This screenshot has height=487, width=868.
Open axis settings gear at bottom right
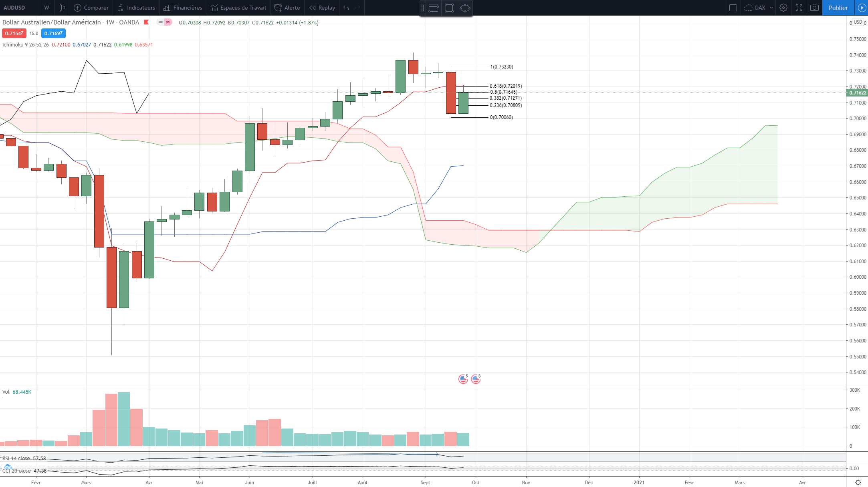858,482
